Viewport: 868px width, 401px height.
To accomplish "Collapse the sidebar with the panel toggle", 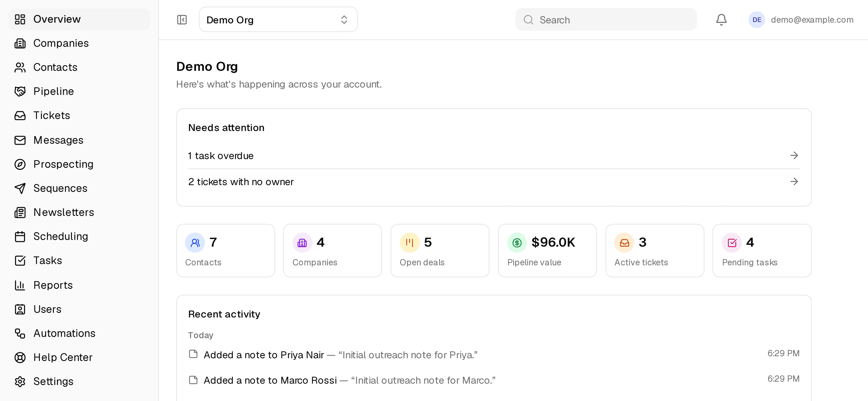I will point(182,19).
